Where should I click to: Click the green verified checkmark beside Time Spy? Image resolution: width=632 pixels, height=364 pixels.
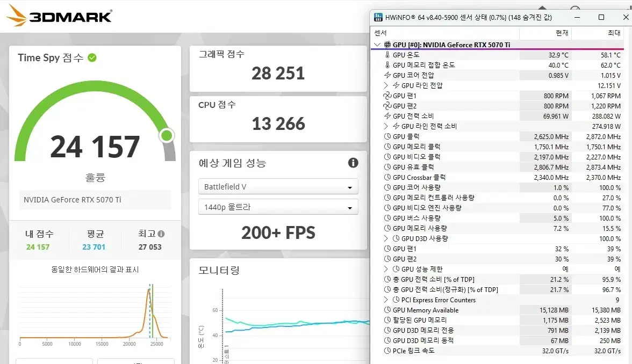pos(92,57)
